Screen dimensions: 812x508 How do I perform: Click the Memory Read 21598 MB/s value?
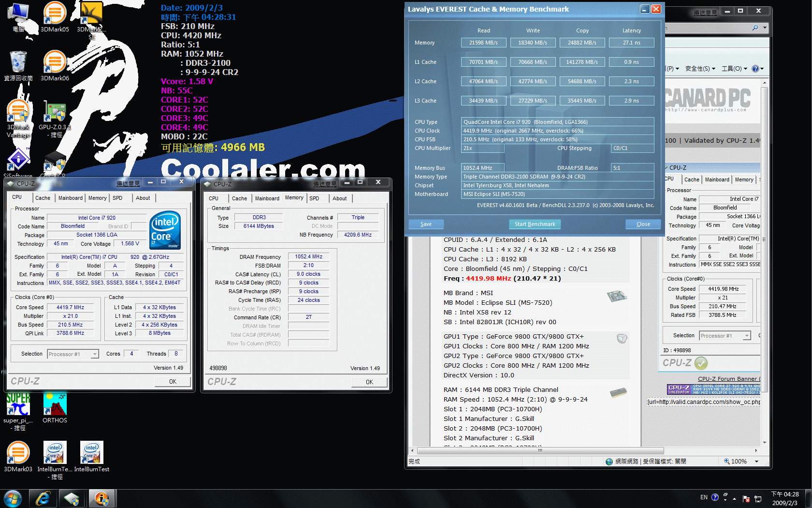pyautogui.click(x=483, y=43)
